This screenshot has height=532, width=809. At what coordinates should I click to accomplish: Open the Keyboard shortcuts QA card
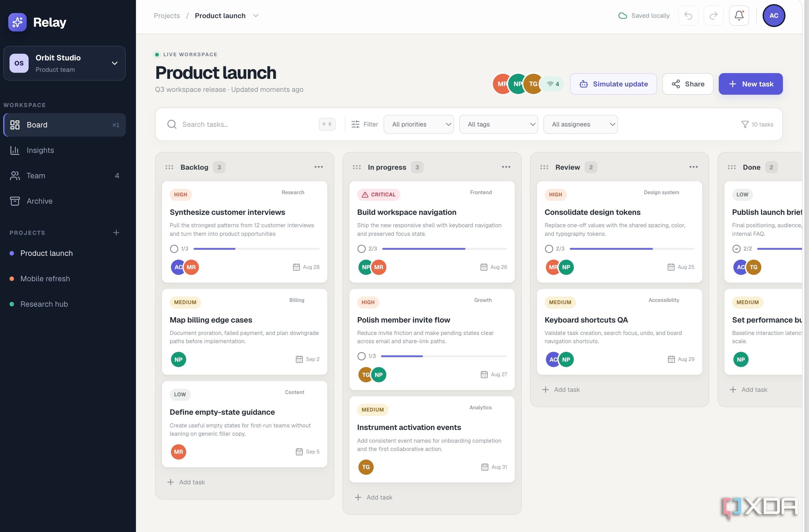click(619, 332)
